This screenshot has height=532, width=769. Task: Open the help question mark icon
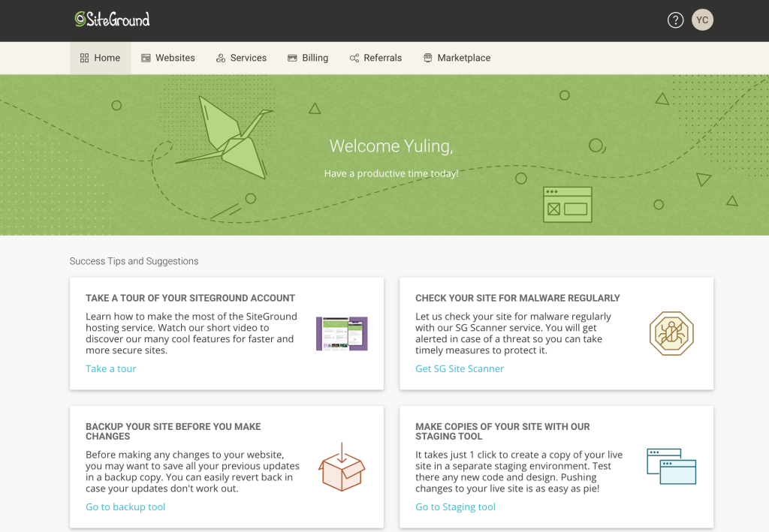click(x=675, y=20)
